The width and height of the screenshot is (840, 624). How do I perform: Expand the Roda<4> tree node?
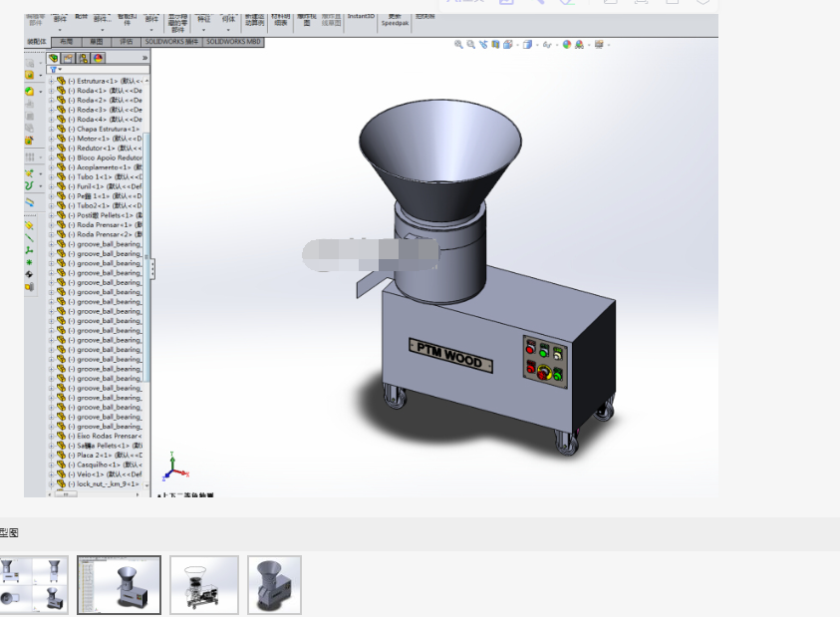(x=52, y=120)
